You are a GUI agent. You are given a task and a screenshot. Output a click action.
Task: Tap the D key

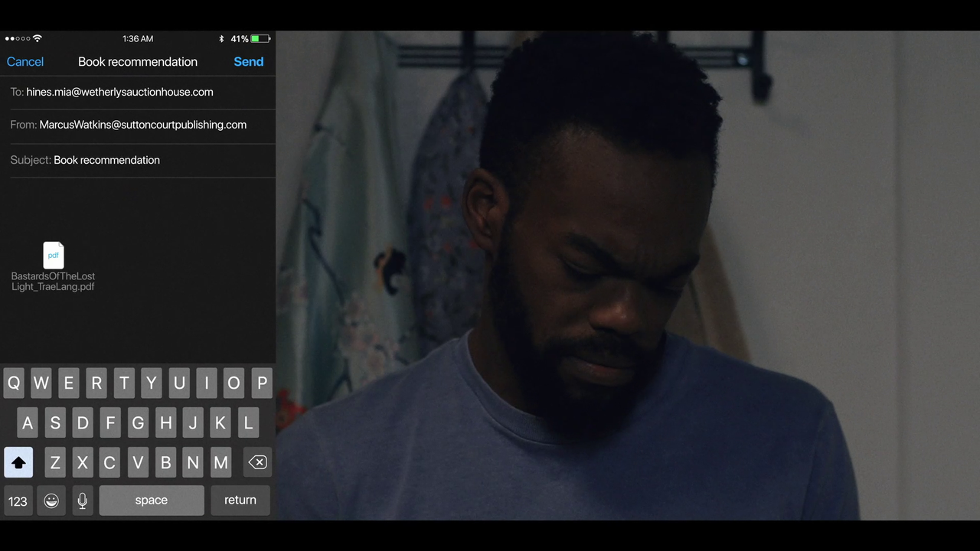click(x=83, y=422)
